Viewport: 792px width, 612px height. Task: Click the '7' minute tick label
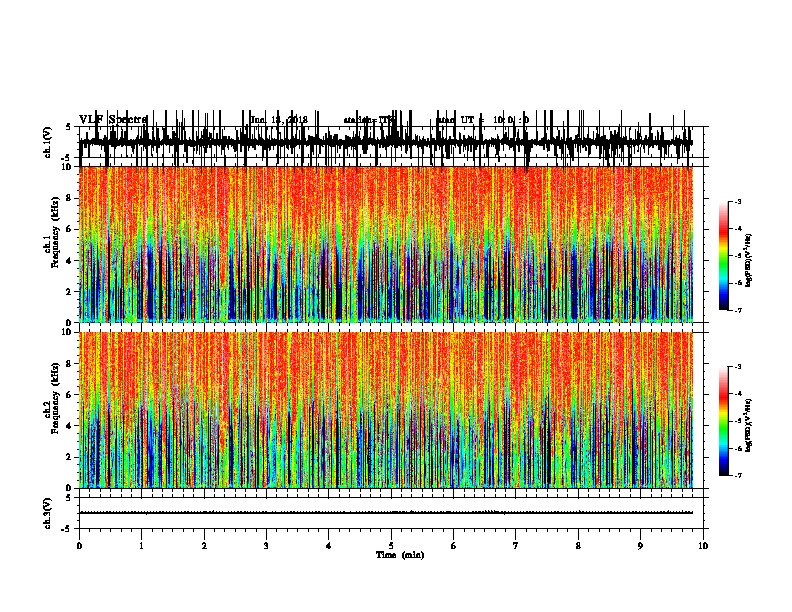tap(516, 546)
